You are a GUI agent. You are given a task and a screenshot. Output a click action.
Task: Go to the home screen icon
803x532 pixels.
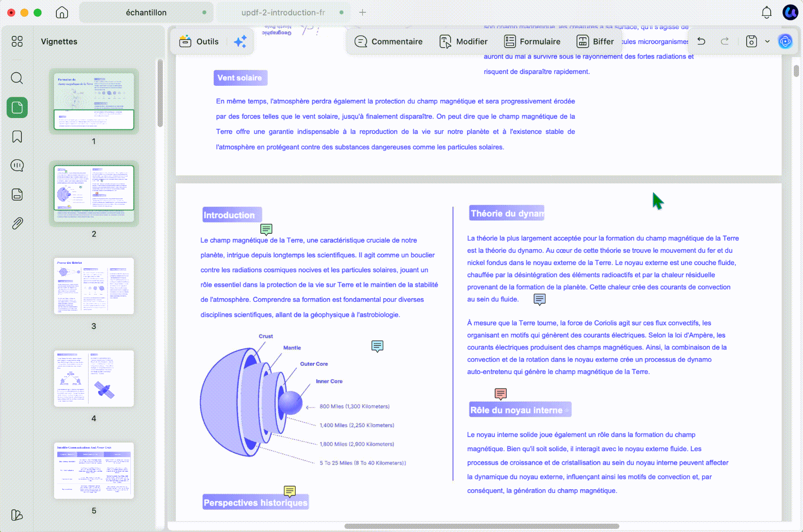(x=62, y=13)
